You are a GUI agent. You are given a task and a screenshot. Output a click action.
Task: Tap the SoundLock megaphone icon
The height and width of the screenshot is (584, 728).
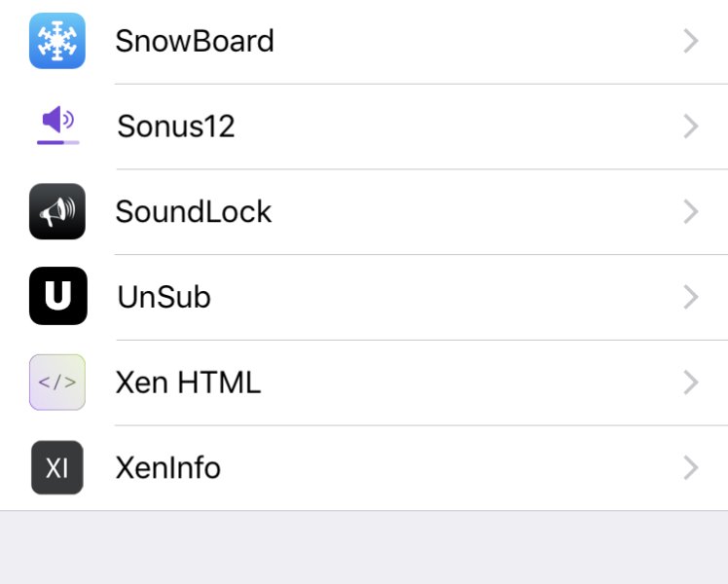coord(57,211)
